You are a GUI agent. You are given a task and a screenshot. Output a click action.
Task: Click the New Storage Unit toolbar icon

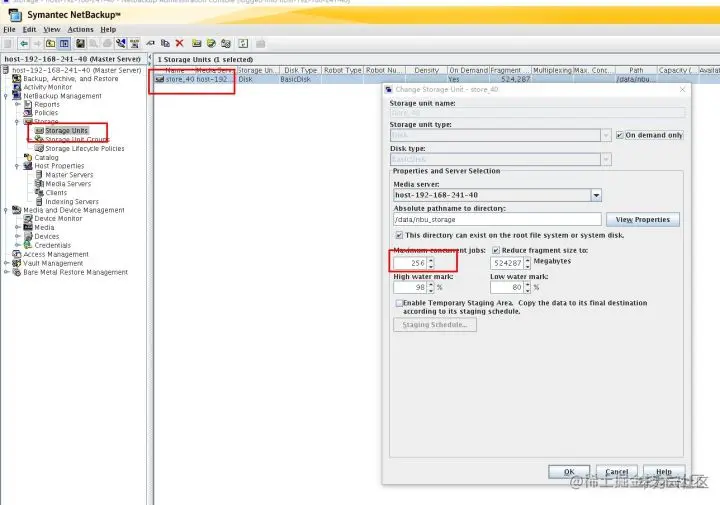point(197,43)
